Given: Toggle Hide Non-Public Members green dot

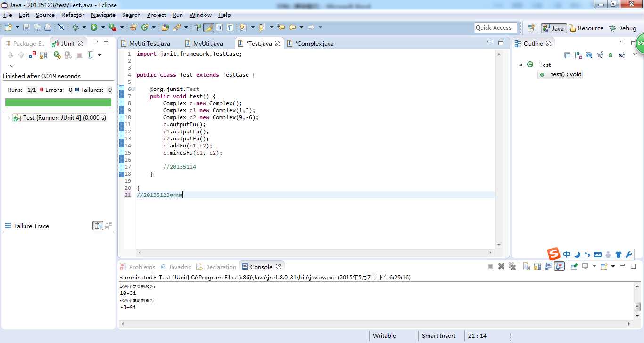Looking at the screenshot, I should point(611,55).
